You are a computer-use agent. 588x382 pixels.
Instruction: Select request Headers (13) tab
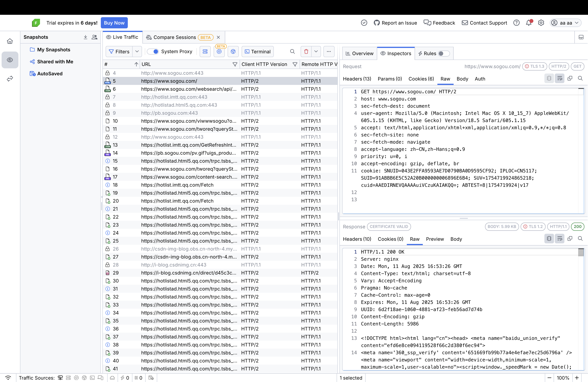tap(357, 79)
